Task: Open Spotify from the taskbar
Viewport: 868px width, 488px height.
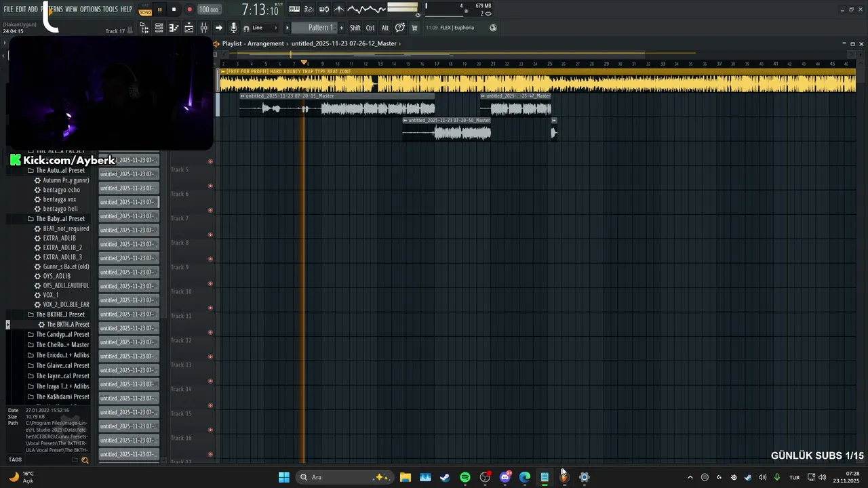Action: 465,477
